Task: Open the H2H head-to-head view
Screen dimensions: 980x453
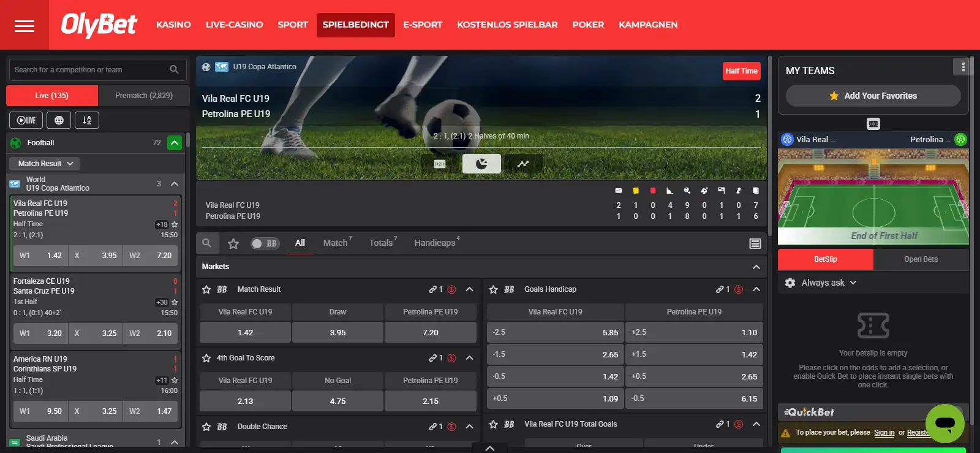Action: [x=440, y=164]
